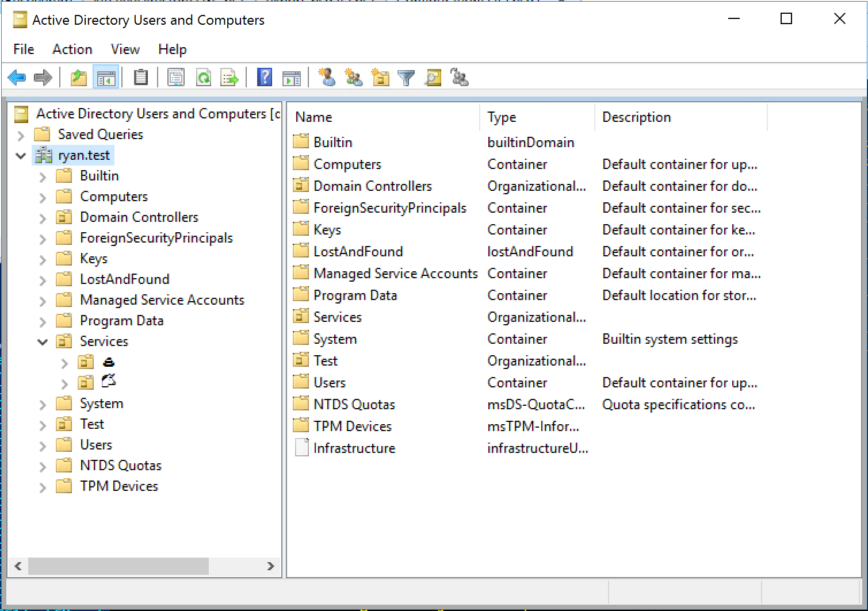
Task: Select System in the list pane
Action: coord(335,339)
